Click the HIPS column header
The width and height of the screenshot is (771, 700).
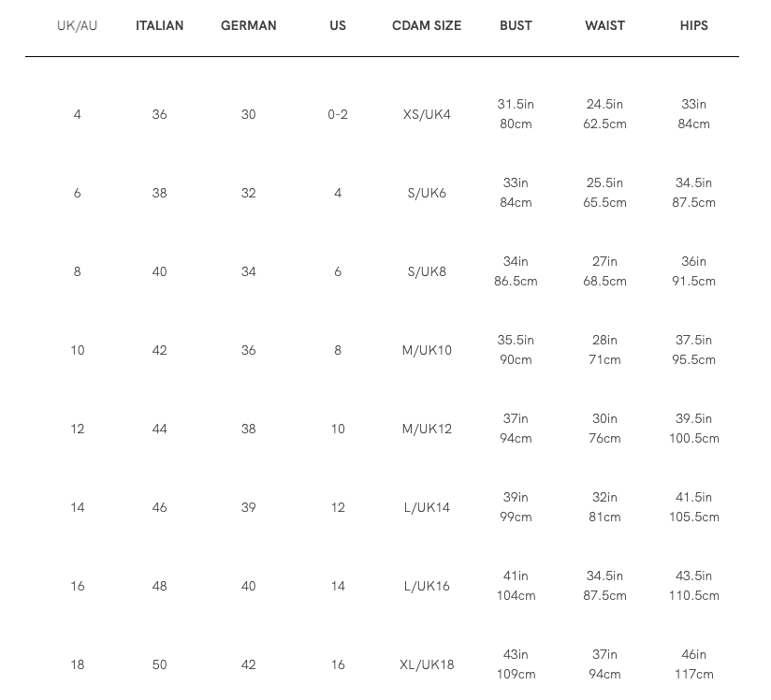click(693, 26)
